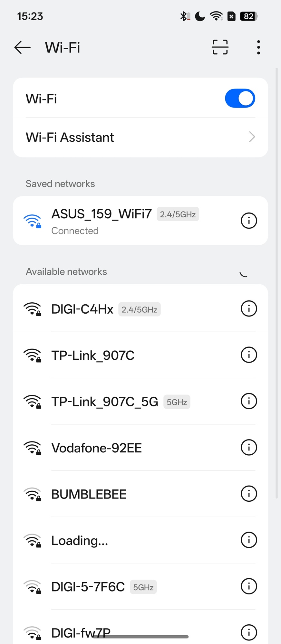Tap info icon for DIGI-5-7F6C

(249, 586)
